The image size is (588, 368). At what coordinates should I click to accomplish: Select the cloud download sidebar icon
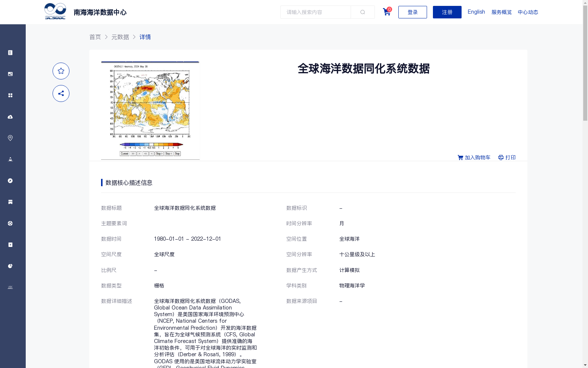point(10,117)
